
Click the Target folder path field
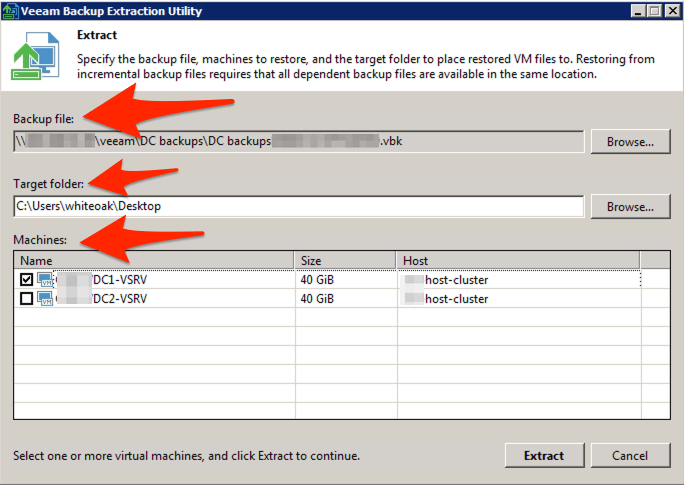[298, 207]
